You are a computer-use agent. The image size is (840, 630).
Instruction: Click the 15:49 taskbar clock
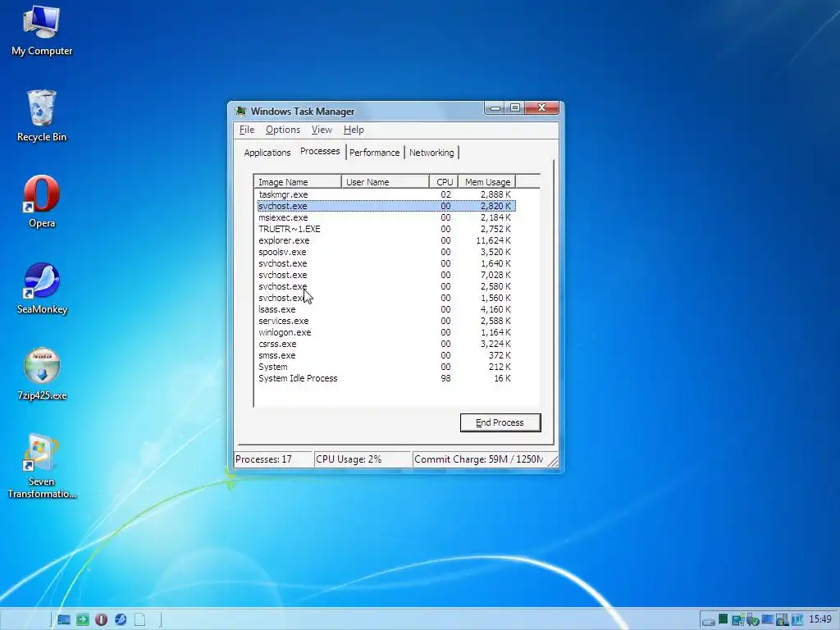click(820, 619)
